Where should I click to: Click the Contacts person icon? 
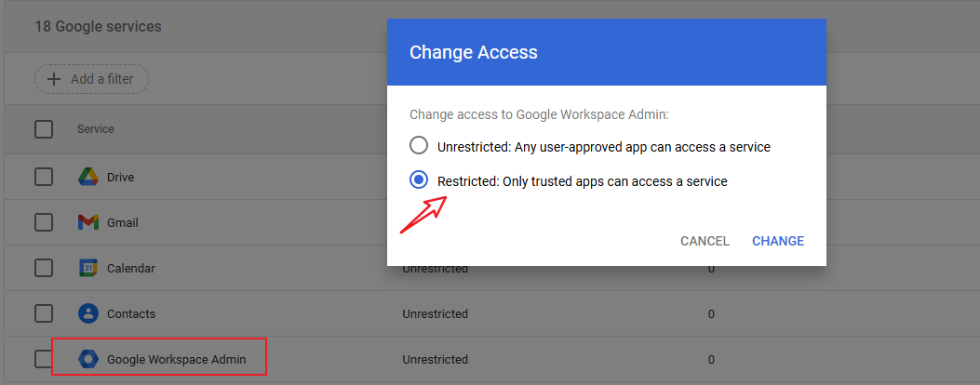pos(88,313)
